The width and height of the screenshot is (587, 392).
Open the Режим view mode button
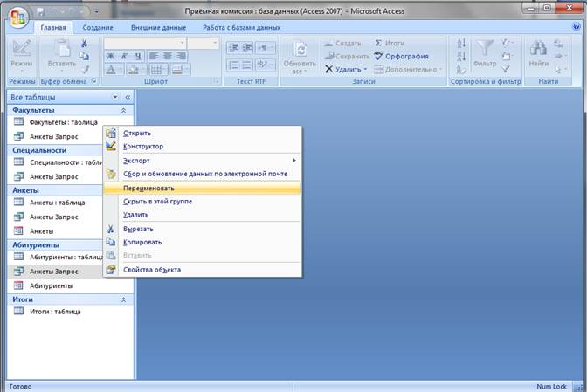click(21, 56)
